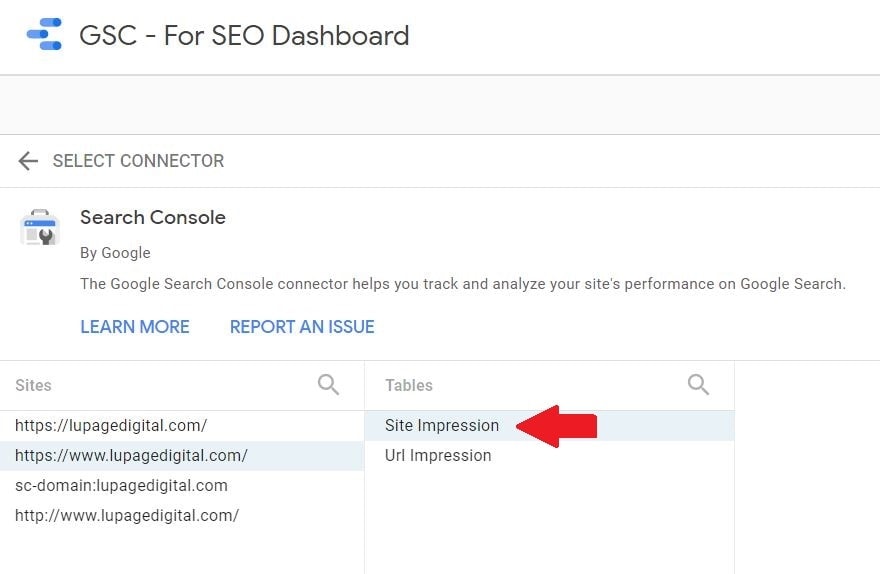Click the Tables column header

(x=409, y=385)
